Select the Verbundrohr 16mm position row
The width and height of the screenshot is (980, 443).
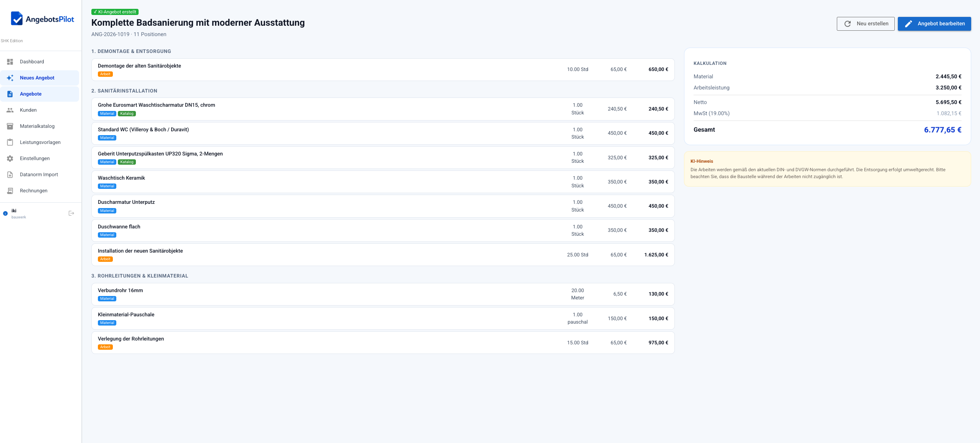120,291
